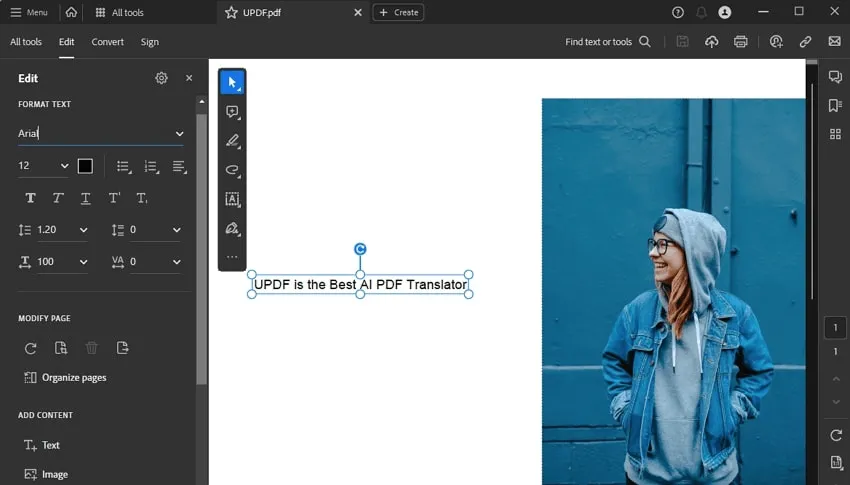850x485 pixels.
Task: Click the delete page trash icon
Action: coord(92,348)
